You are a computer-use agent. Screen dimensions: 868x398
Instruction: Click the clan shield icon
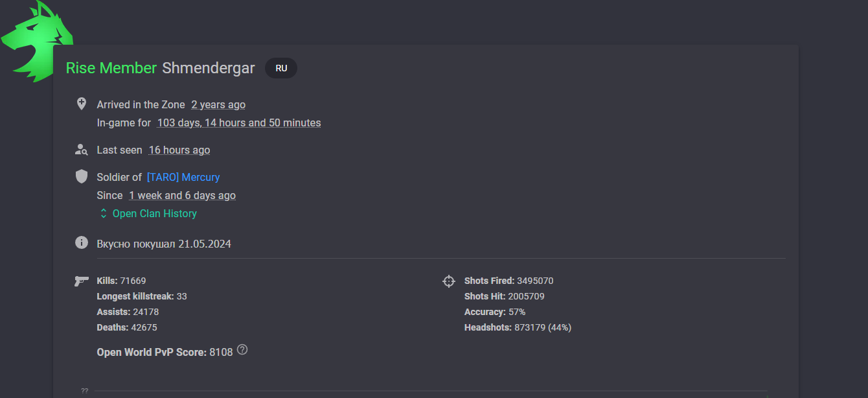[x=82, y=176]
